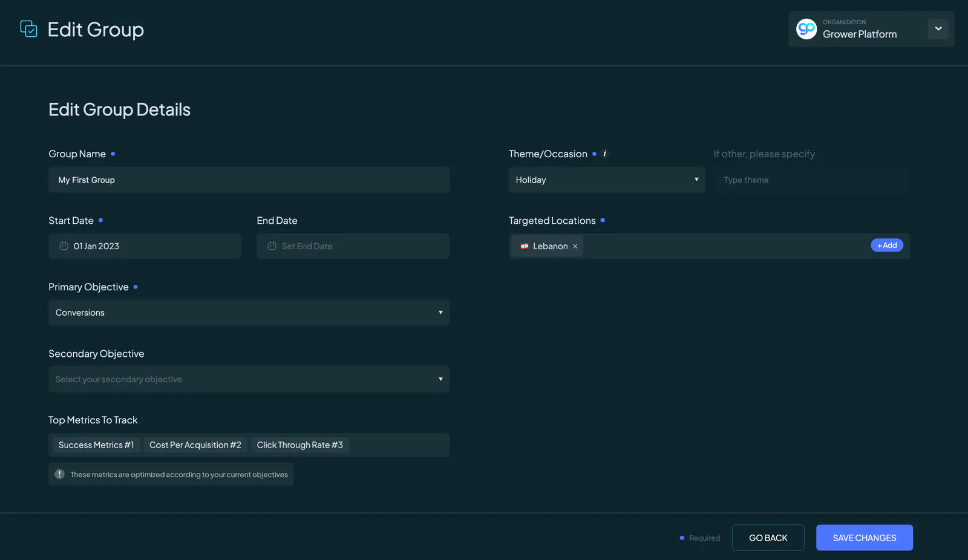
Task: Click the Start Date calendar icon
Action: tap(64, 246)
